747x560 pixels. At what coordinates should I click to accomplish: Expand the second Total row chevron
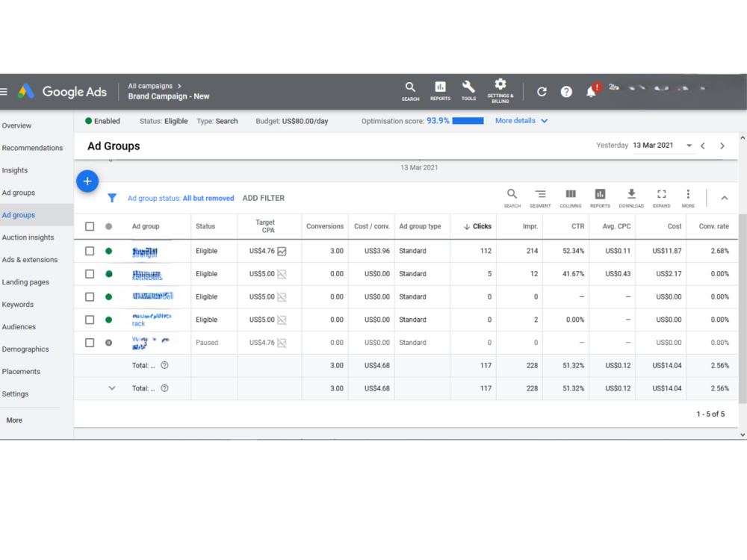pos(112,388)
